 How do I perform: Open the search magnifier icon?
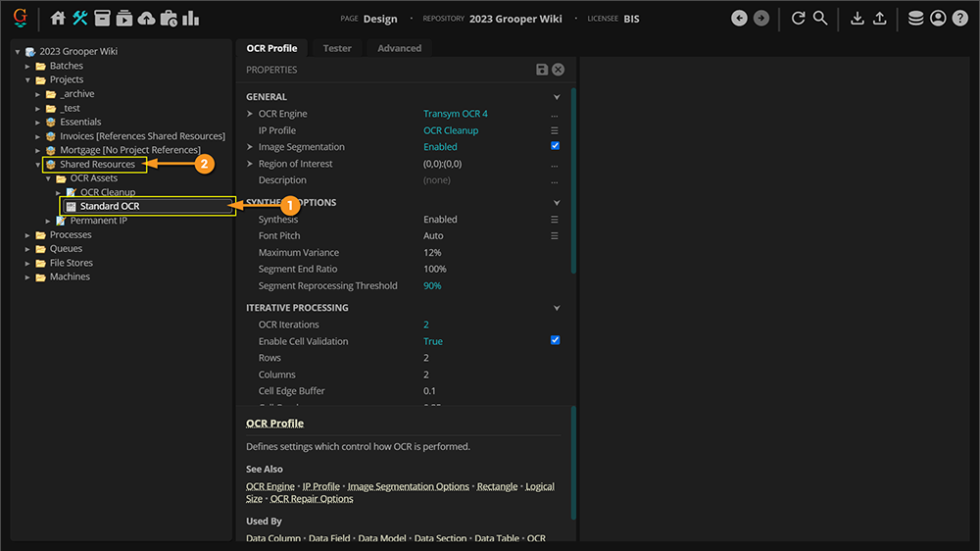pos(820,18)
